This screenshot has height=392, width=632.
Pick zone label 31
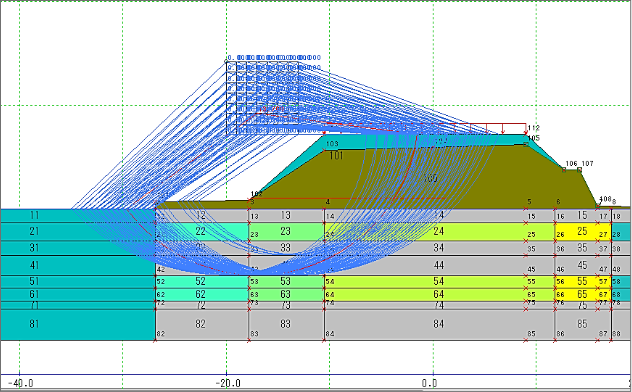[x=34, y=247]
